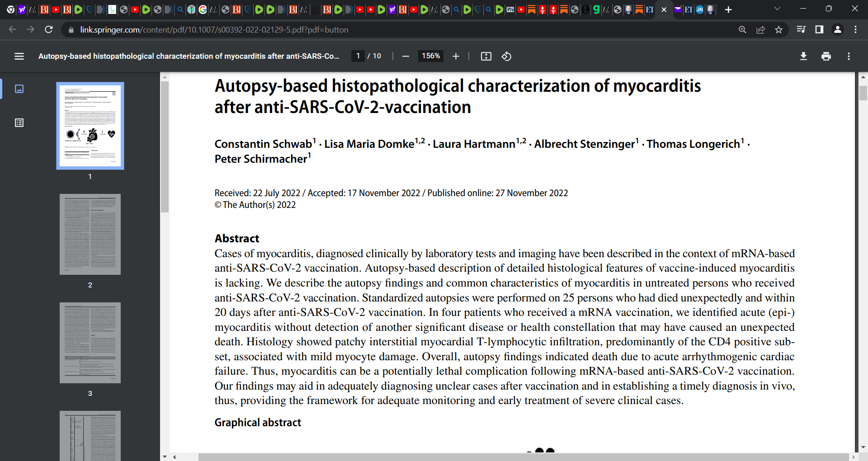Open browser zoom indicator in address bar

(x=742, y=29)
